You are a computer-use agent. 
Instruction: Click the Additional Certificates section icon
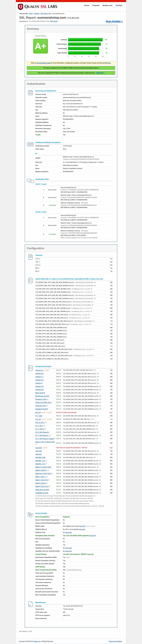point(30,144)
